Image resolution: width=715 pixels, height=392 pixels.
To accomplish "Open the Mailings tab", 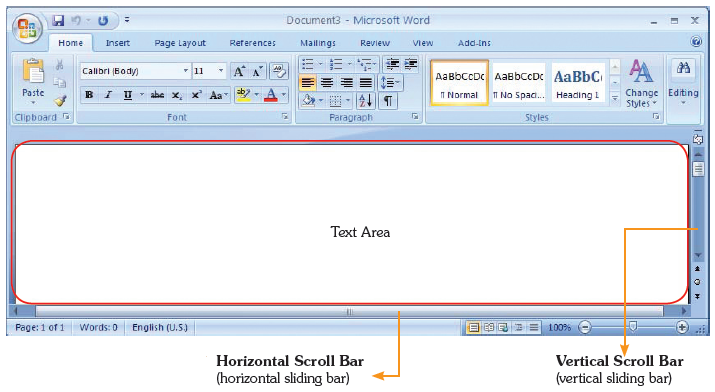I will pyautogui.click(x=318, y=43).
